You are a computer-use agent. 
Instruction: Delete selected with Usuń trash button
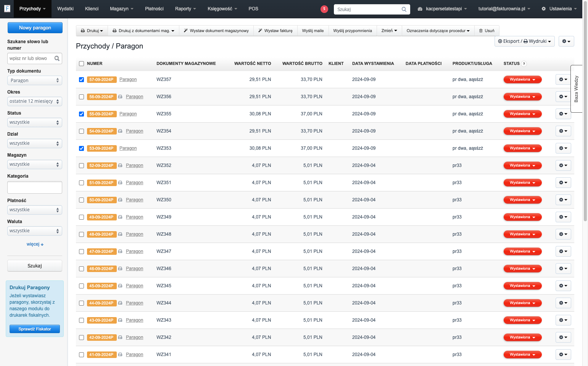pyautogui.click(x=487, y=31)
